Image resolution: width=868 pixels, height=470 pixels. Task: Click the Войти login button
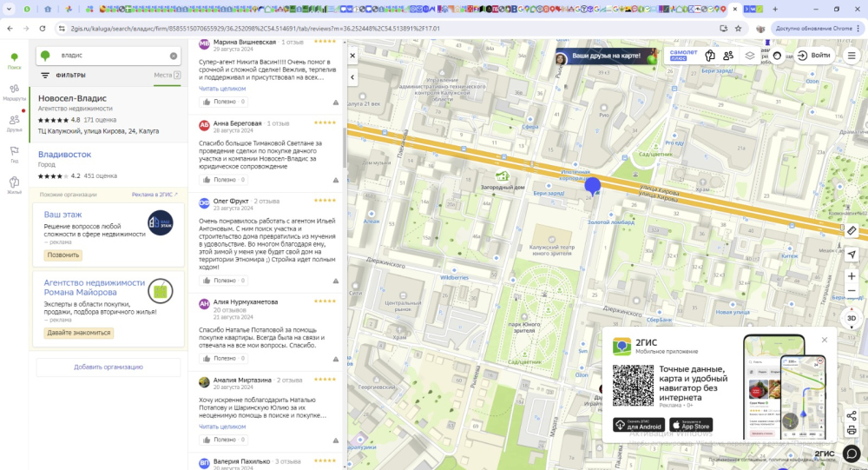[x=814, y=56]
